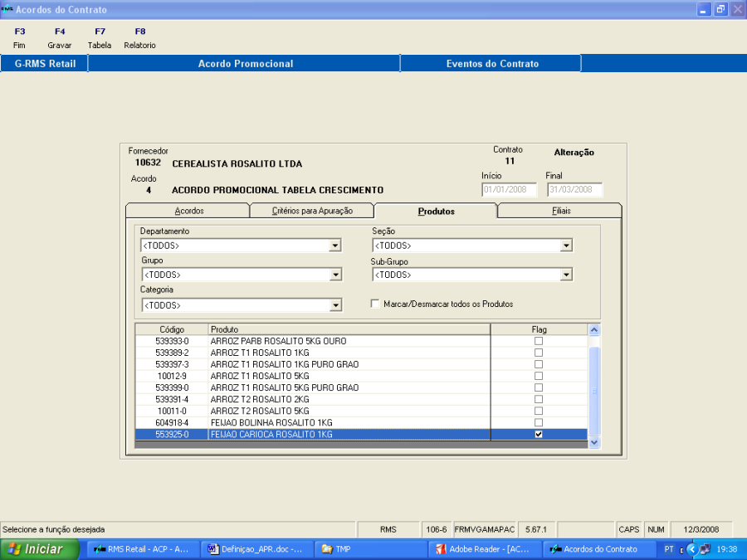
Task: Click the F3 Fim function button
Action: tap(19, 38)
